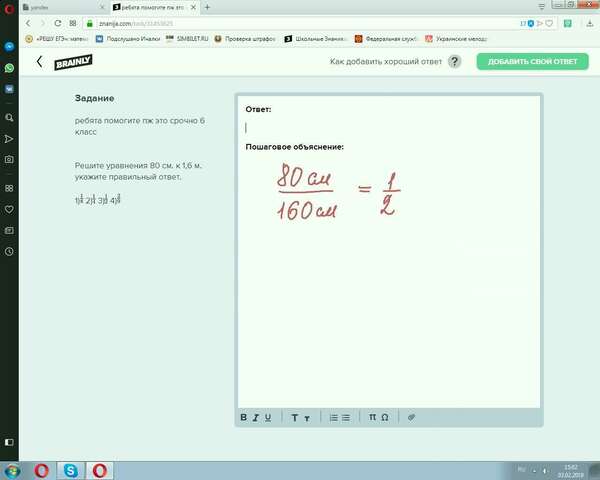Open the speed dial button next to reload
600x480 pixels.
(x=73, y=23)
